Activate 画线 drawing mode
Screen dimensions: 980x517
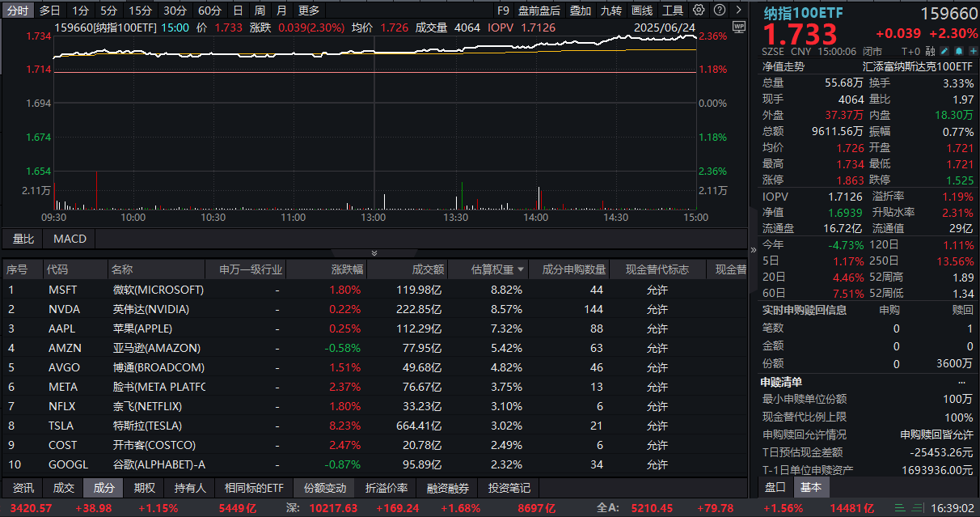pyautogui.click(x=641, y=11)
